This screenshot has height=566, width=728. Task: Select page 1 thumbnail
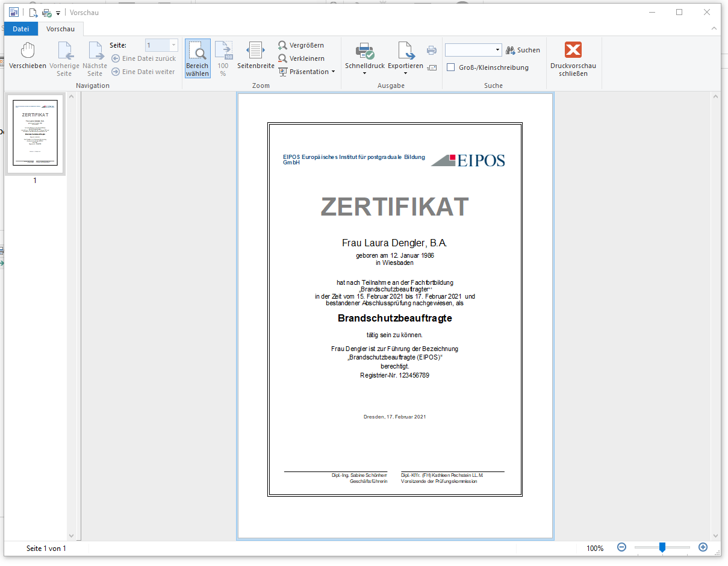[35, 134]
